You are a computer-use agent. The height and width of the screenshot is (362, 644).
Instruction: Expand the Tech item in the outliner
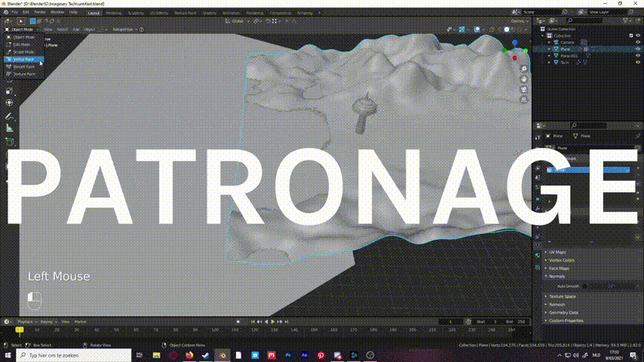(x=549, y=63)
